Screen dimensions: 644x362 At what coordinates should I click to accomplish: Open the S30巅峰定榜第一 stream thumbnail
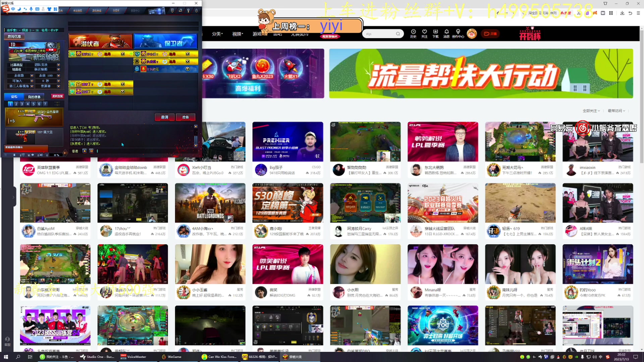click(288, 203)
